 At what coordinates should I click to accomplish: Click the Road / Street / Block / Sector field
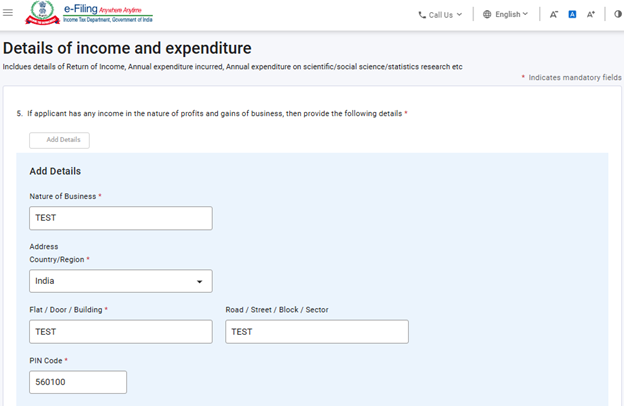pyautogui.click(x=316, y=332)
